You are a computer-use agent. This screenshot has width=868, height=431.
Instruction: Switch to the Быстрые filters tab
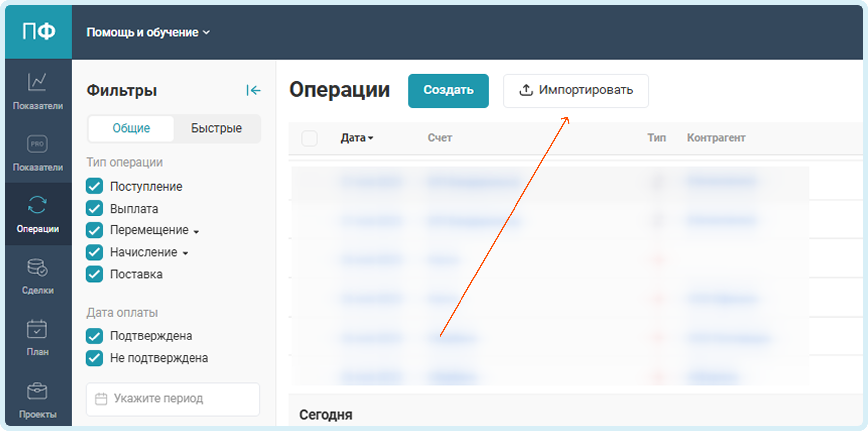pyautogui.click(x=216, y=128)
